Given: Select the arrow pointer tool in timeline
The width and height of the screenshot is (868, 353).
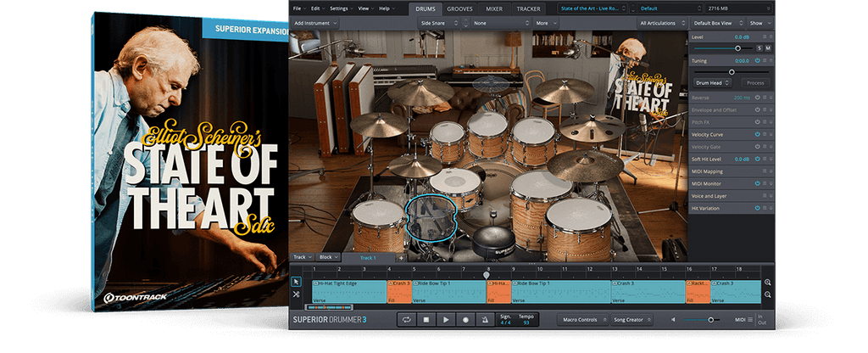Looking at the screenshot, I should pos(296,282).
